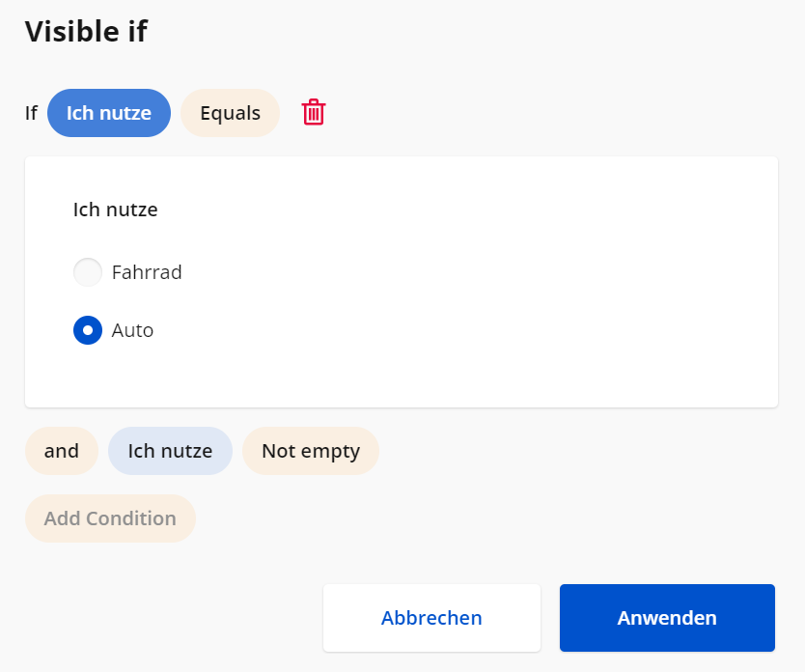Delete the first condition with the trash icon
The image size is (805, 672).
pos(314,113)
